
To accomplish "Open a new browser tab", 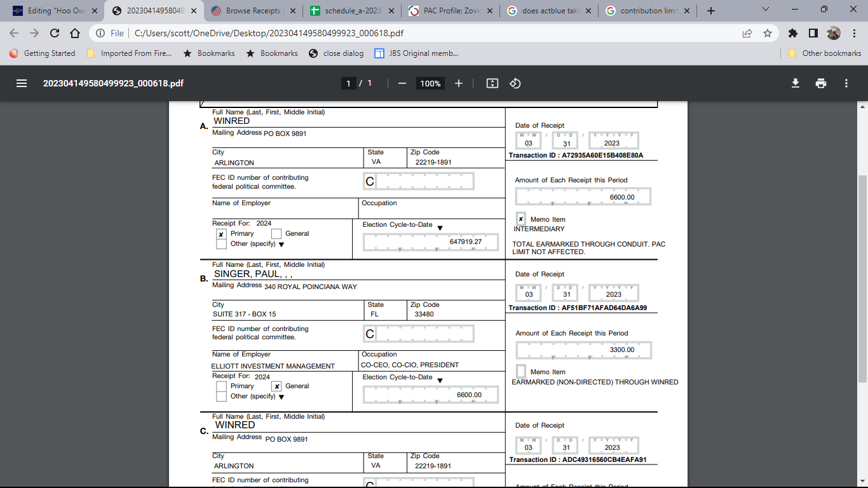I will [x=711, y=11].
